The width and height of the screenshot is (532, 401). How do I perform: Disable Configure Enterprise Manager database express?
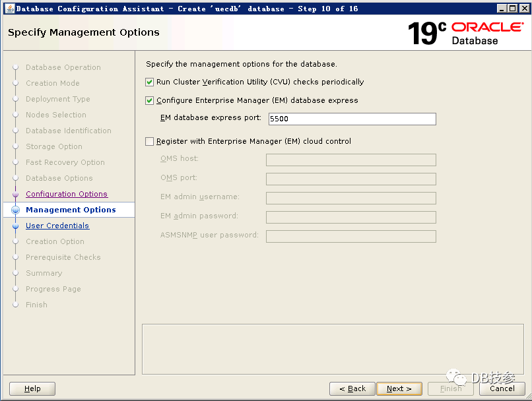(x=149, y=101)
